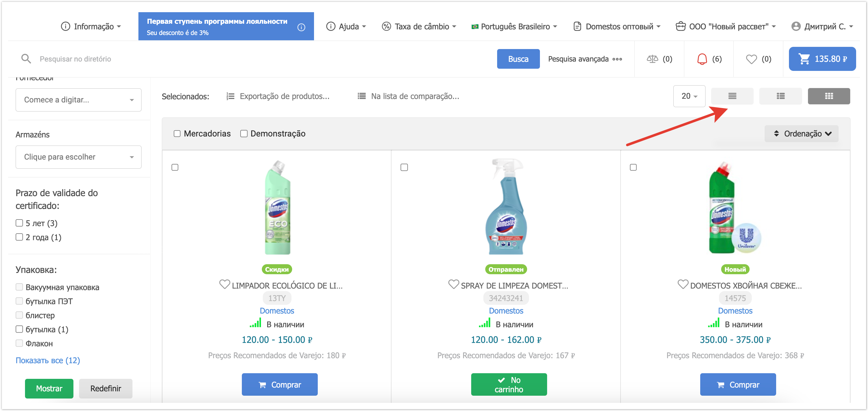Open the items per page 20 dropdown
Image resolution: width=868 pixels, height=411 pixels.
689,97
